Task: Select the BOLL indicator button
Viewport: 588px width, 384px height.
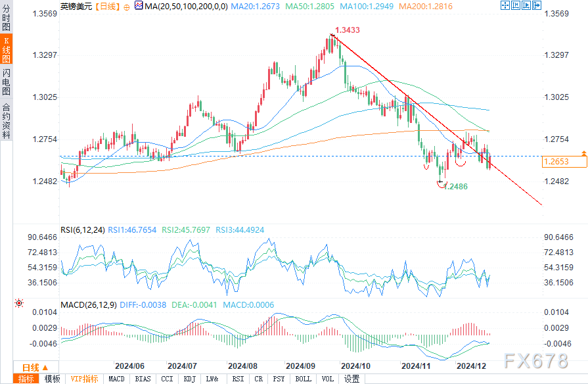Action: 303,379
